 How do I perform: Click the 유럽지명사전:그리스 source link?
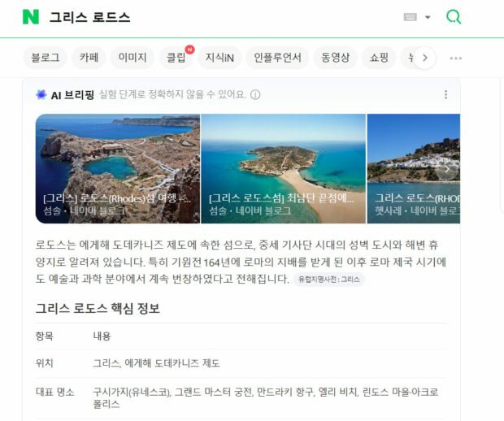tap(329, 280)
